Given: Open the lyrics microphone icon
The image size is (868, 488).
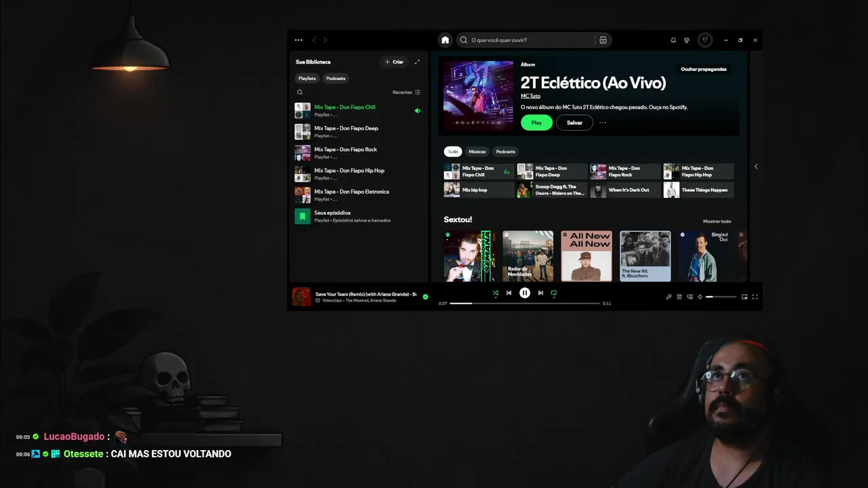Looking at the screenshot, I should (669, 297).
